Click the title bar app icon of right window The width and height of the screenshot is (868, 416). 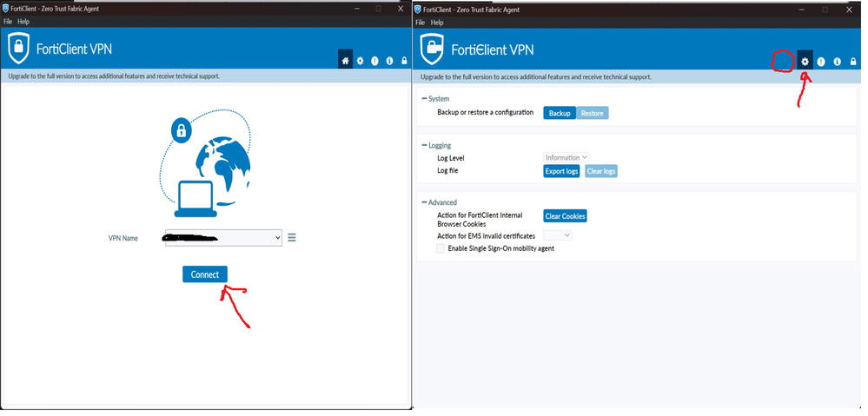[419, 10]
